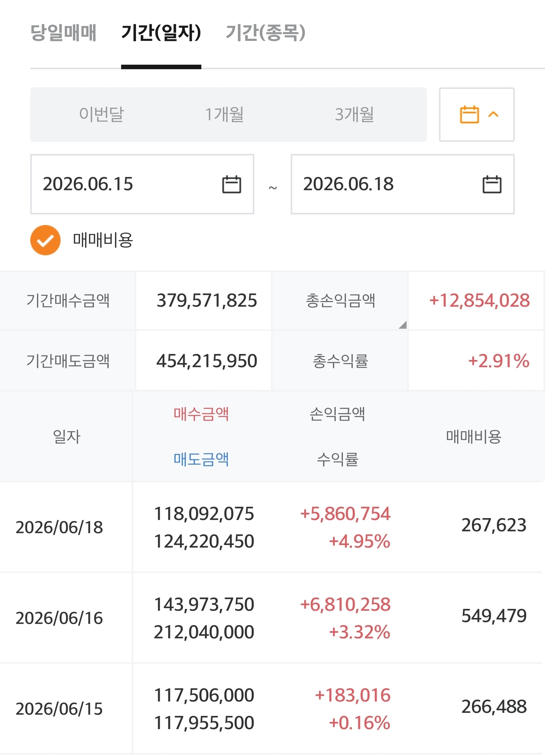Switch to the 기간(종목) tab
Viewport: 545px width, 756px height.
pyautogui.click(x=265, y=33)
